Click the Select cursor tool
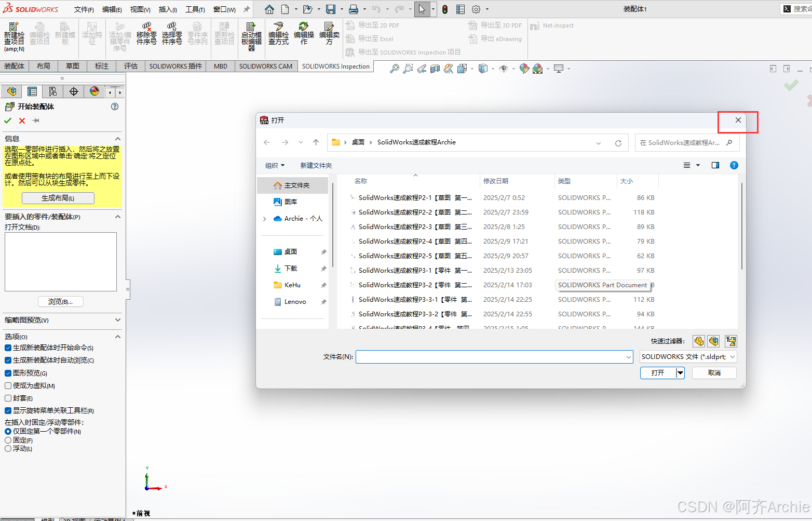This screenshot has height=521, width=812. [422, 9]
